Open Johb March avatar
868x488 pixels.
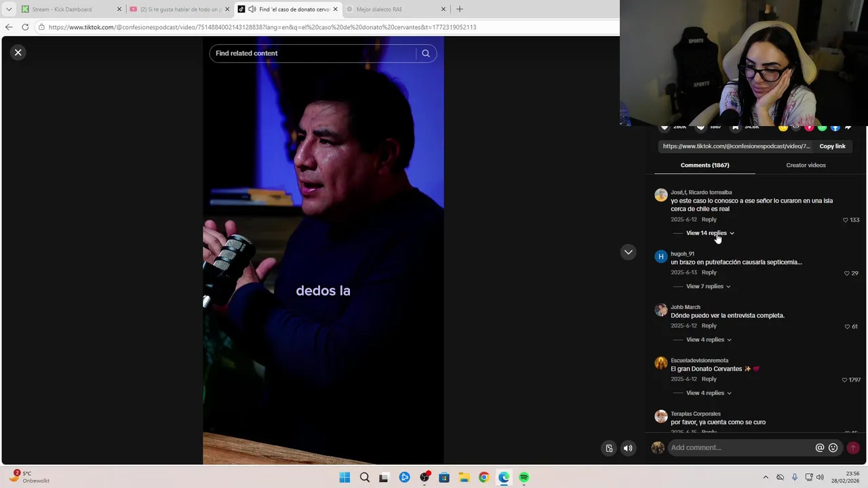click(x=661, y=310)
